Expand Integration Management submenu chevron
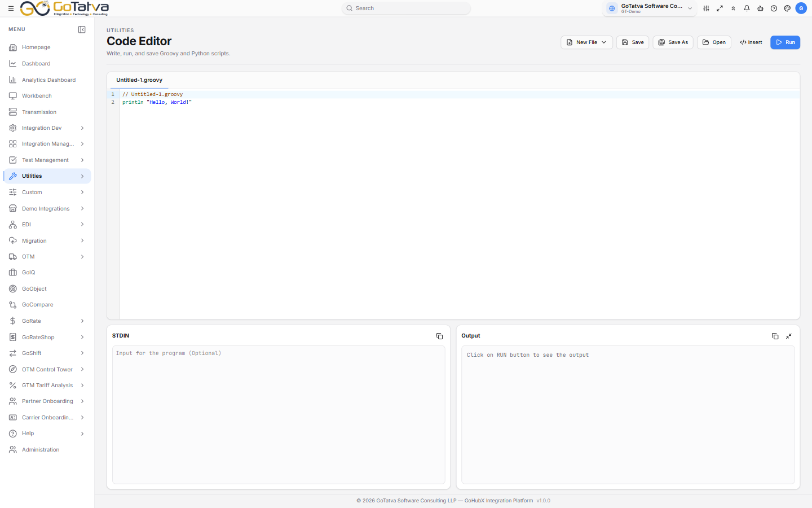The width and height of the screenshot is (812, 508). pos(82,144)
